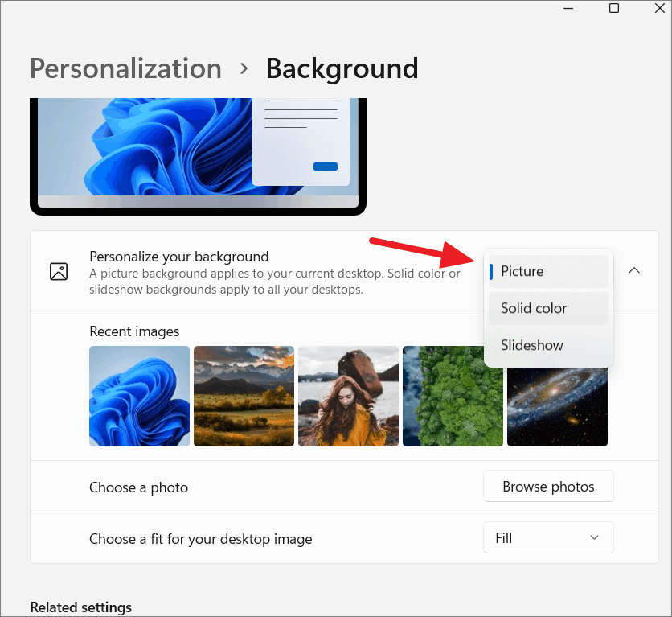Viewport: 672px width, 617px height.
Task: Select the blue Windows bloom recent image
Action: pos(139,396)
